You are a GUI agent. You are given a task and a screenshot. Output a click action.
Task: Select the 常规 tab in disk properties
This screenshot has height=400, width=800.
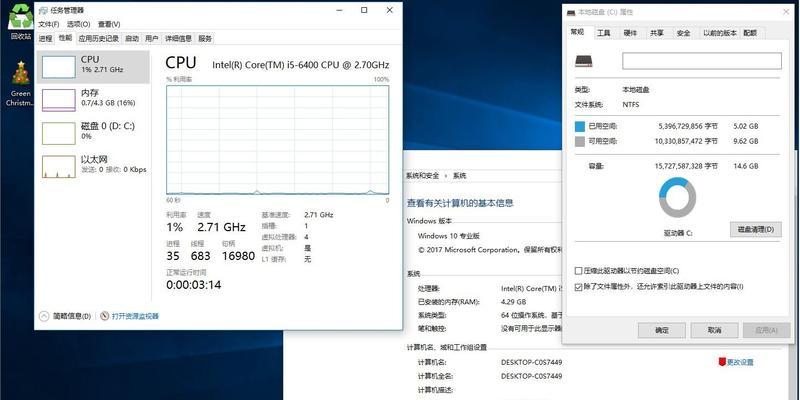577,32
